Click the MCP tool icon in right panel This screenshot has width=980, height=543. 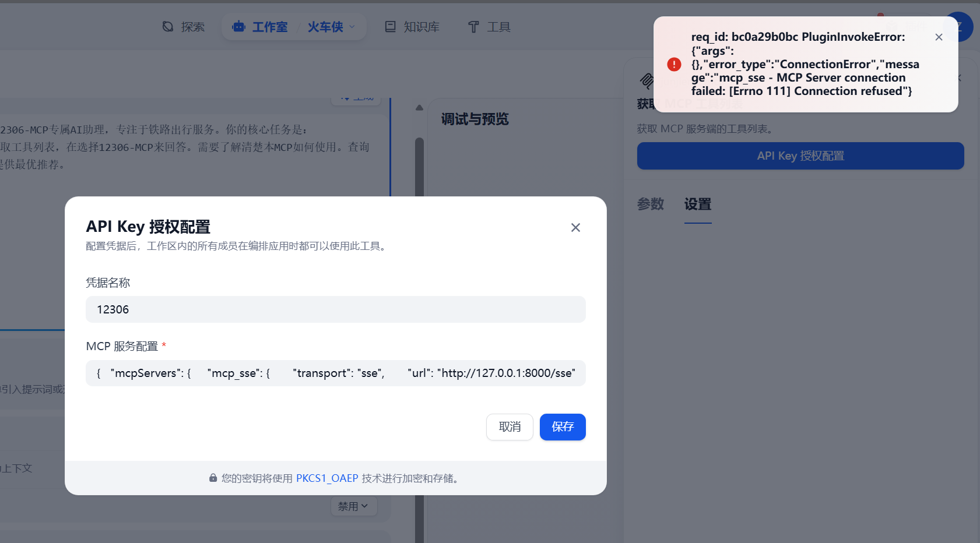click(646, 81)
